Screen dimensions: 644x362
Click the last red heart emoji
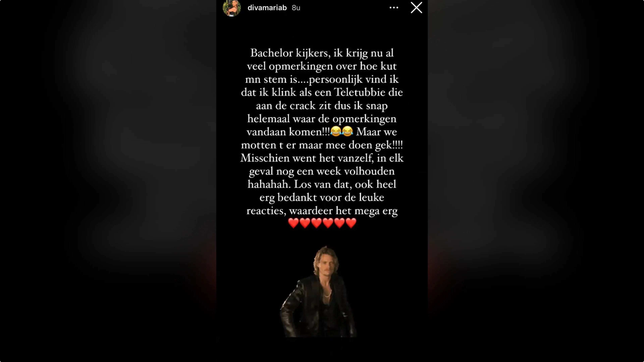click(x=351, y=223)
